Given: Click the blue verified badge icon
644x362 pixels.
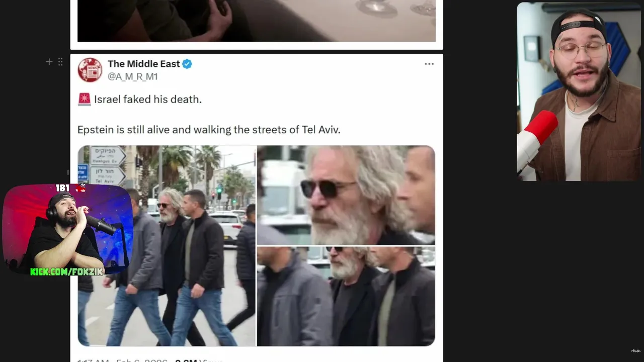Looking at the screenshot, I should pyautogui.click(x=187, y=64).
